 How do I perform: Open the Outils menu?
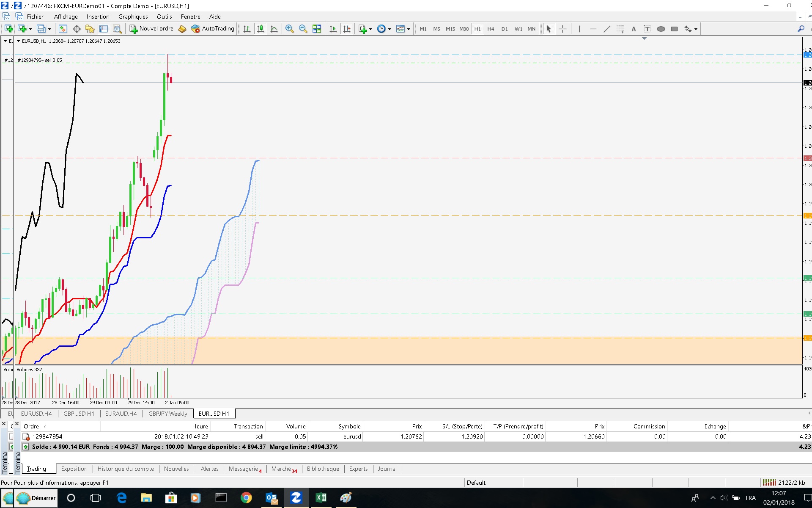click(x=165, y=17)
